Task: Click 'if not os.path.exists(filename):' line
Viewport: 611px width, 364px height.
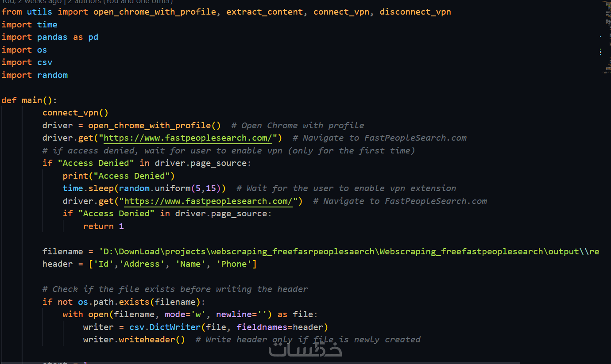Action: [124, 302]
